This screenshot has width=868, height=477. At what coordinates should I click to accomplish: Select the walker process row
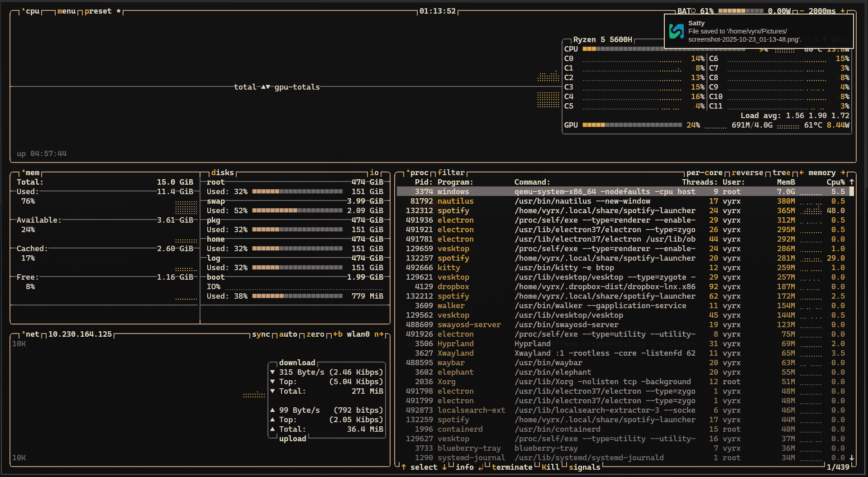point(623,306)
